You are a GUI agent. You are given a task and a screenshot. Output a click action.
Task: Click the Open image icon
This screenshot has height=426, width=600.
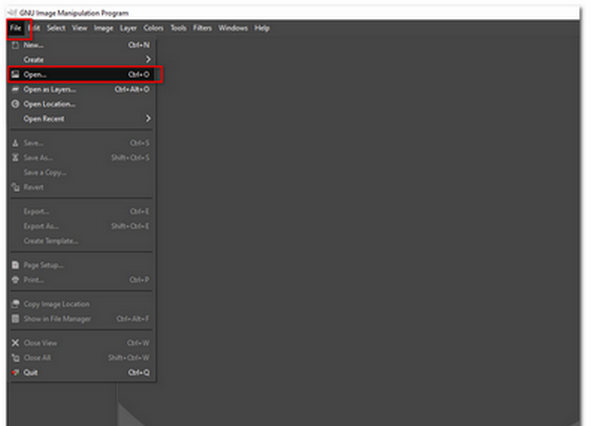click(15, 74)
